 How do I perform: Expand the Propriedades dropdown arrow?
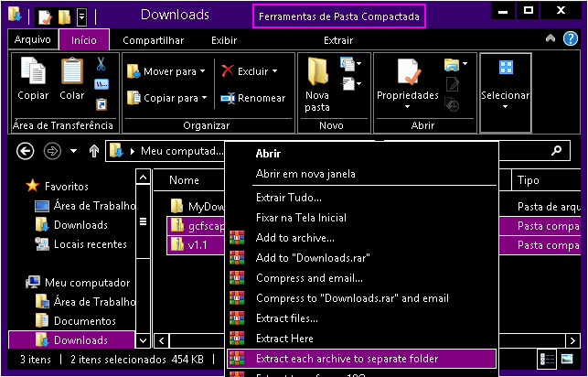tap(408, 107)
